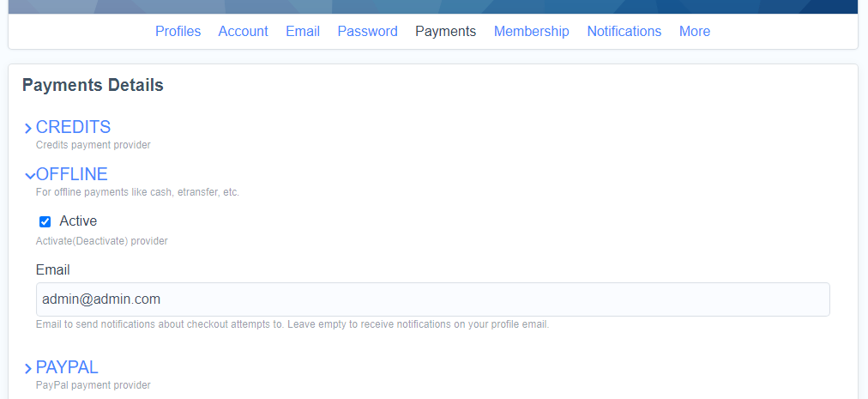Image resolution: width=868 pixels, height=399 pixels.
Task: Click the blue banner image at top
Action: click(x=433, y=6)
